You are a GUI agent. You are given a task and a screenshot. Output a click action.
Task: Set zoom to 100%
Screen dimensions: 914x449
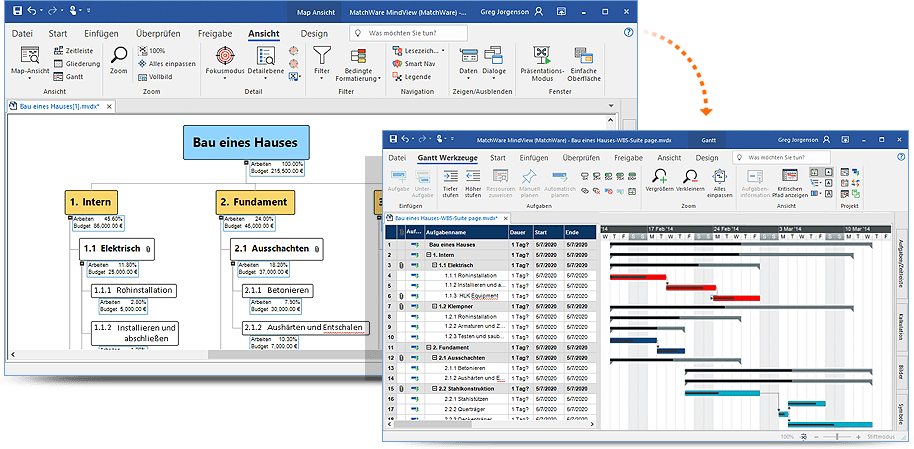click(152, 51)
